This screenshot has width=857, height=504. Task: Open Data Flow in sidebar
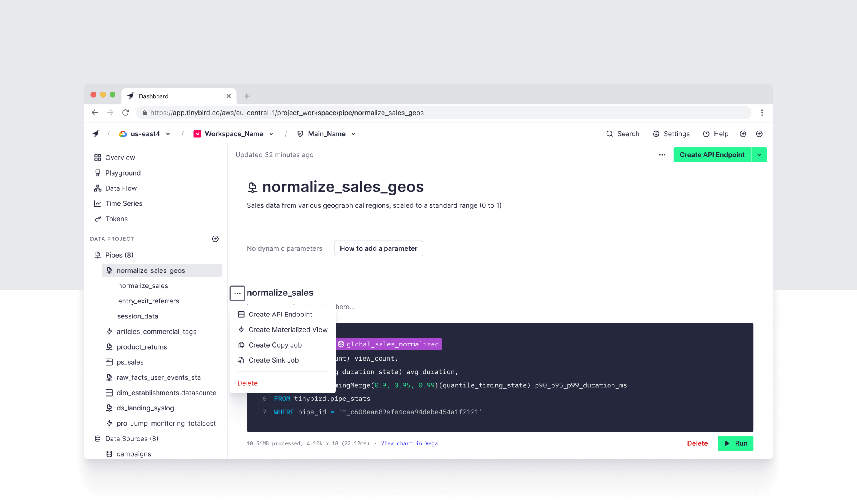pyautogui.click(x=121, y=188)
